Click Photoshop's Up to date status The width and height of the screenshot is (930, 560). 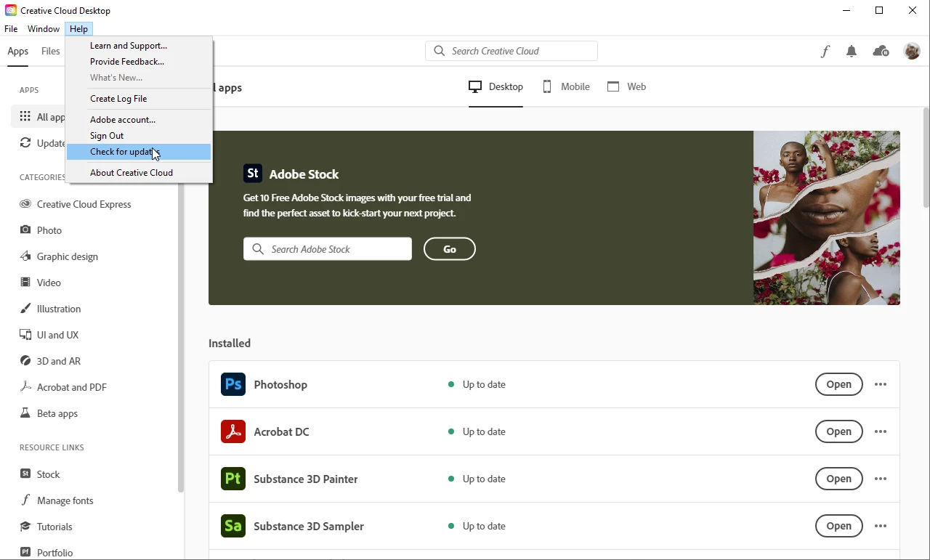click(x=477, y=384)
